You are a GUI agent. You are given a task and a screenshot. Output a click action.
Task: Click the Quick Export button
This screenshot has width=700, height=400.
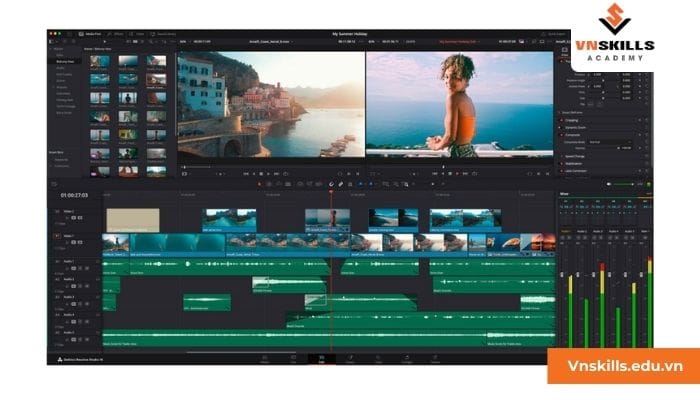pyautogui.click(x=554, y=34)
